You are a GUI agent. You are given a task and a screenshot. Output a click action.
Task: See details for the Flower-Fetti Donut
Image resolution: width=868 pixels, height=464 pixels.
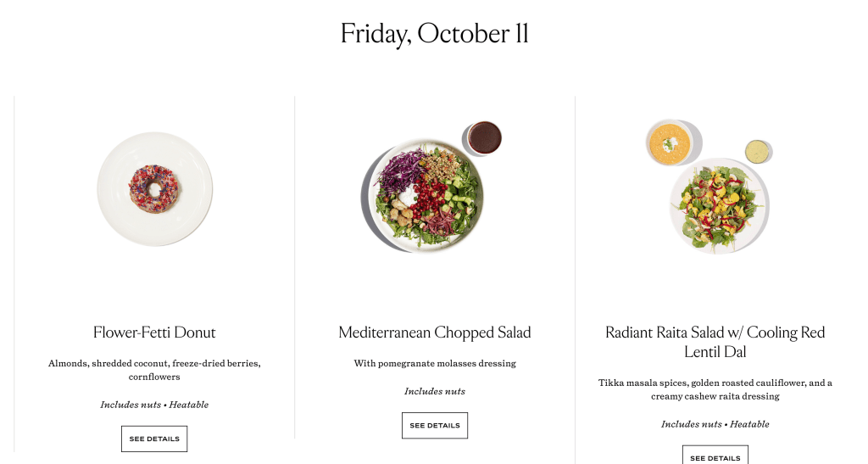[x=154, y=439]
